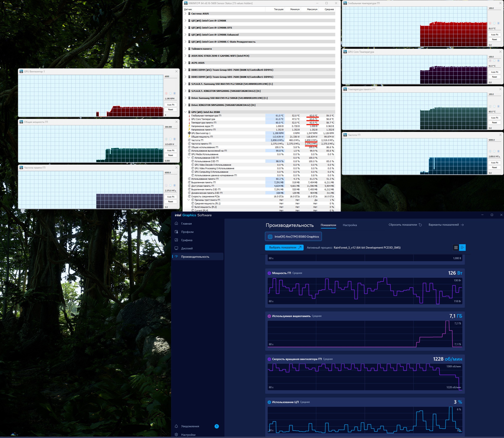
Task: Switch metrics to grid view icon
Action: [x=456, y=248]
